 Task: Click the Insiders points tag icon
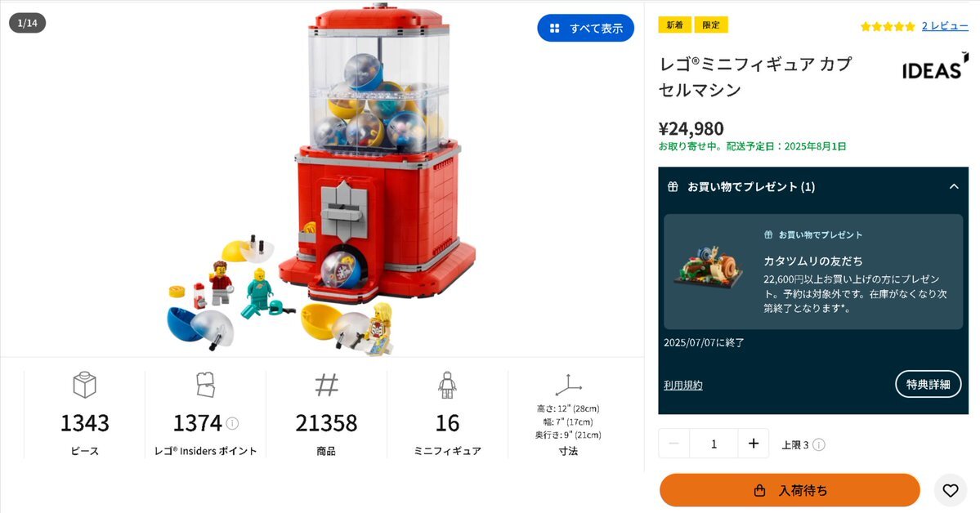pyautogui.click(x=206, y=384)
